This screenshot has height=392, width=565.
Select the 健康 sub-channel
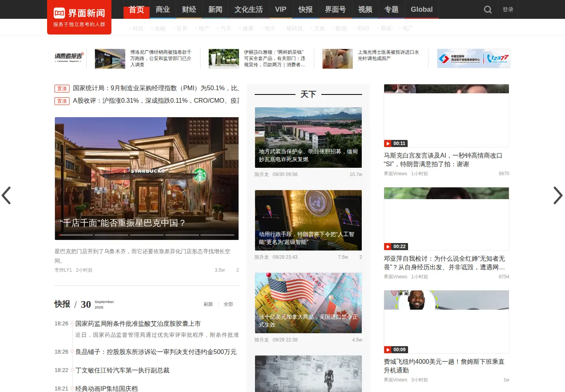[x=248, y=28]
